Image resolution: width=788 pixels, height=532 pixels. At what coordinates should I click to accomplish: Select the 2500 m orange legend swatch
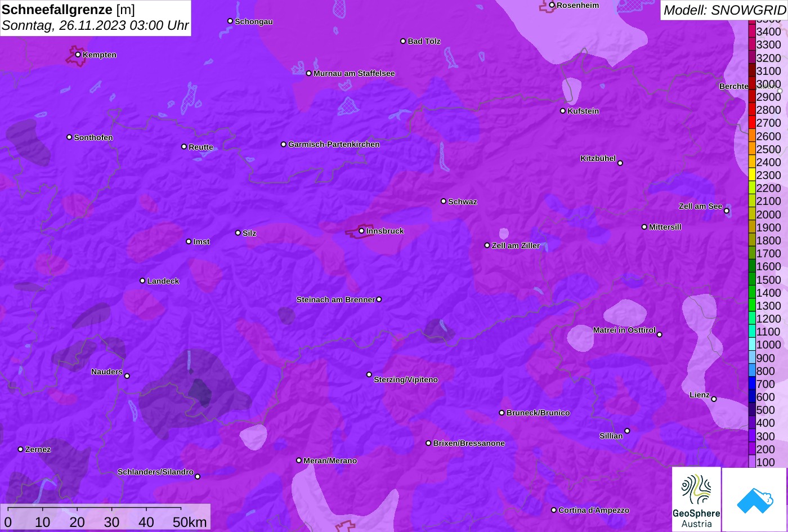coord(752,149)
